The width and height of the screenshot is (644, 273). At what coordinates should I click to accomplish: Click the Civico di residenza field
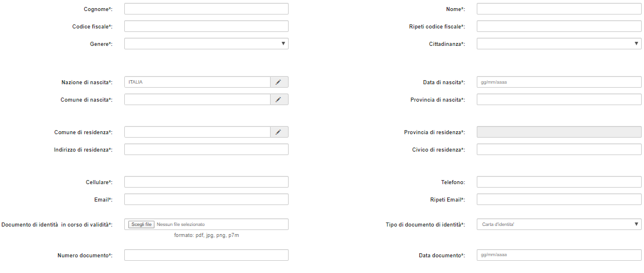click(x=559, y=149)
